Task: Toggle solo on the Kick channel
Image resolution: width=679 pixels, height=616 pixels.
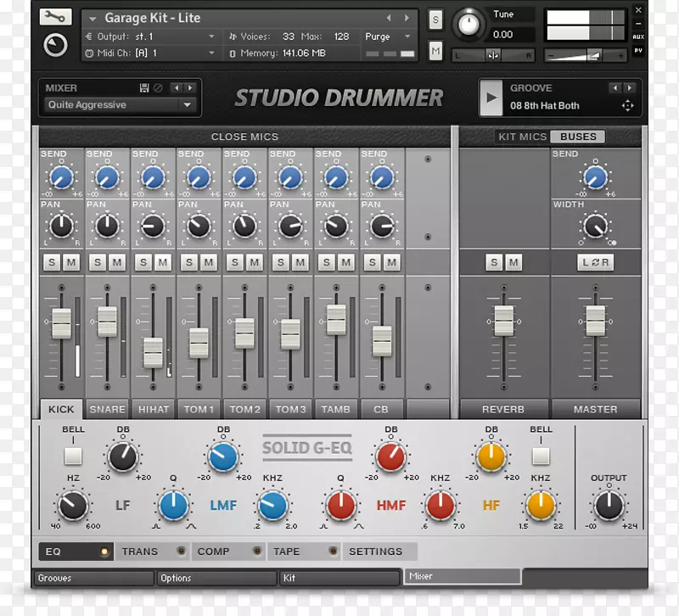Action: pyautogui.click(x=52, y=263)
